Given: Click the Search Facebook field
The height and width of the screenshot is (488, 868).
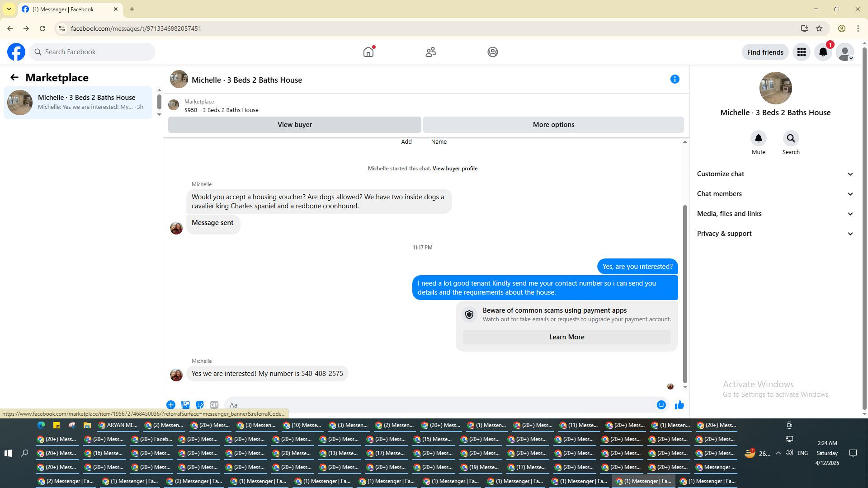Looking at the screenshot, I should 92,52.
